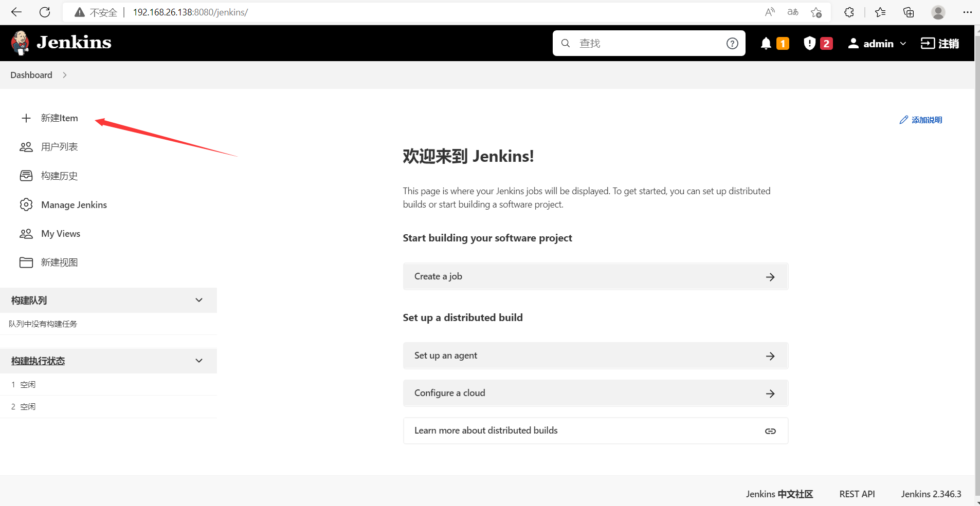980x506 pixels.
Task: Click the Jenkins 2.346.3 version link
Action: click(931, 494)
